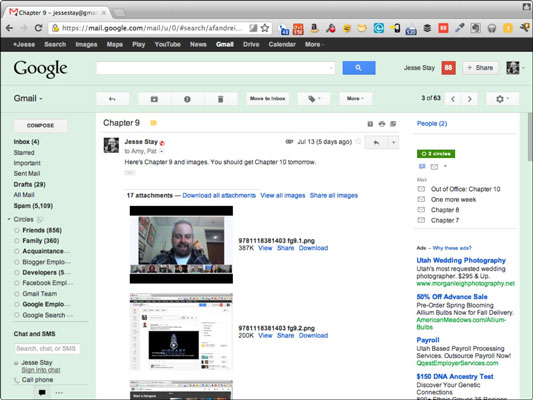This screenshot has height=400, width=533.
Task: Select the Friends (856) circle
Action: click(42, 230)
